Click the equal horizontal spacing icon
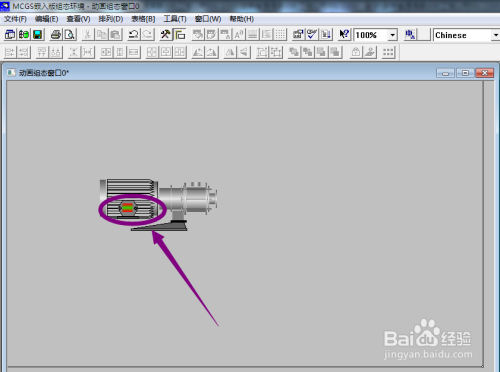Image resolution: width=500 pixels, height=372 pixels. [x=87, y=52]
